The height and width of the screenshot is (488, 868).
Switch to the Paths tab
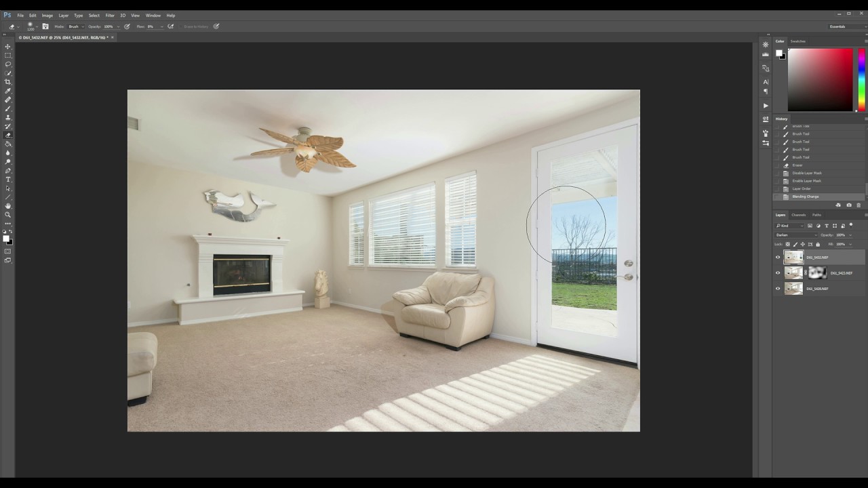tap(816, 215)
